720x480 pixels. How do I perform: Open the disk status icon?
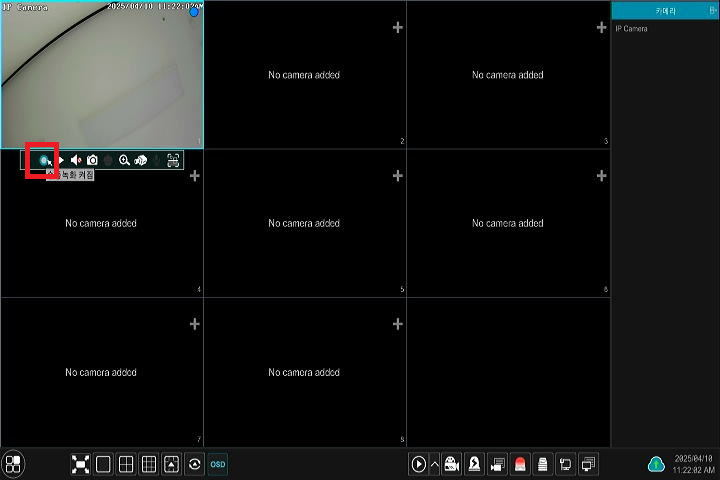pyautogui.click(x=542, y=464)
